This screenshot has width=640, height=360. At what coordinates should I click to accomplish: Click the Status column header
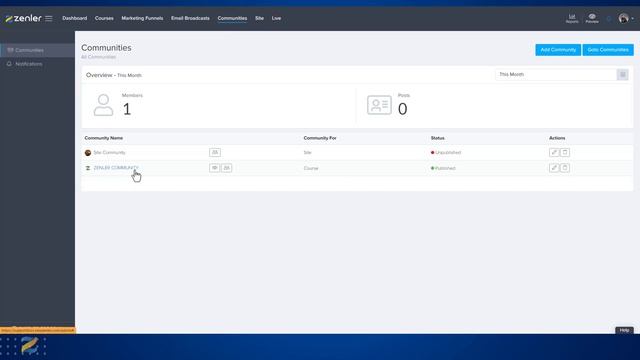438,138
